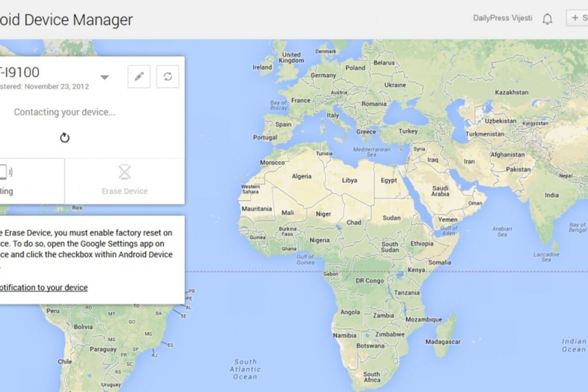
Task: Click the DailyPress Vijesti account name
Action: 502,18
